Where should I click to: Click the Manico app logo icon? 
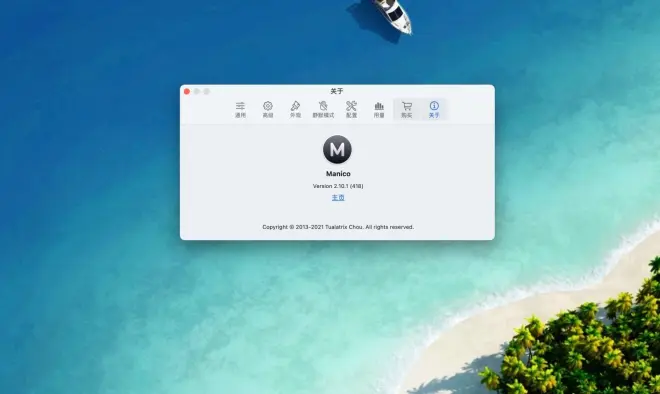[x=337, y=149]
